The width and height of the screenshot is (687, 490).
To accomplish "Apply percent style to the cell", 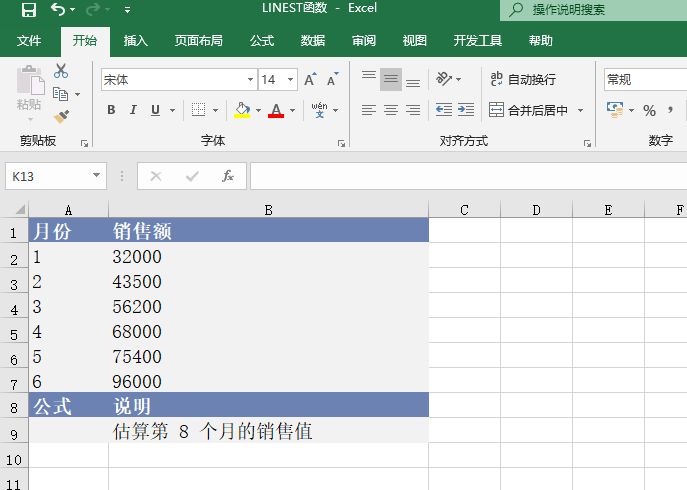I will coord(649,110).
